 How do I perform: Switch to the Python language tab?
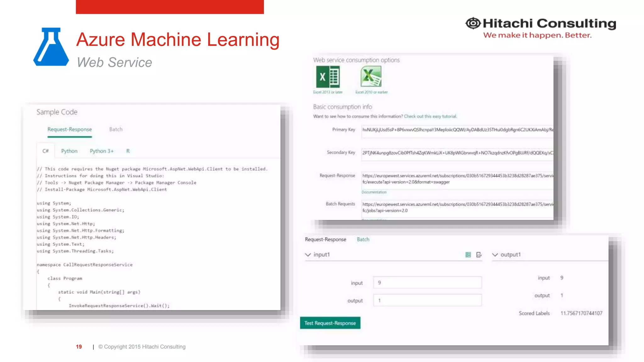pyautogui.click(x=69, y=151)
